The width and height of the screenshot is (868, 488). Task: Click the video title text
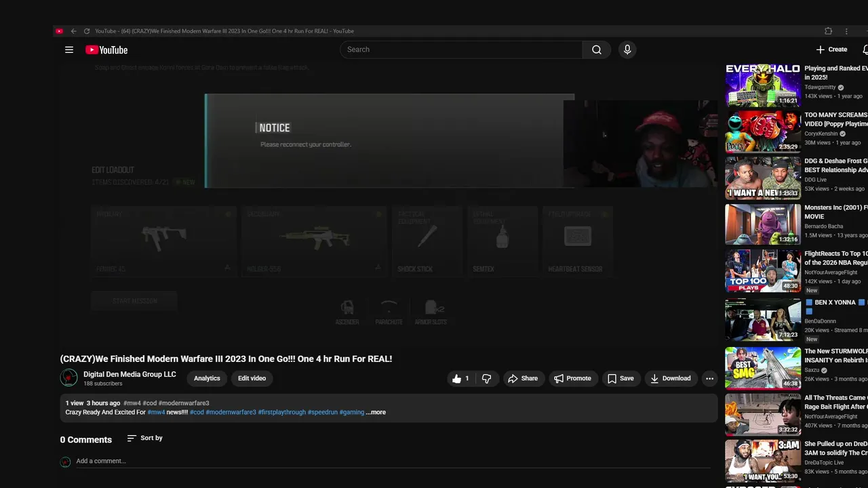pos(226,359)
